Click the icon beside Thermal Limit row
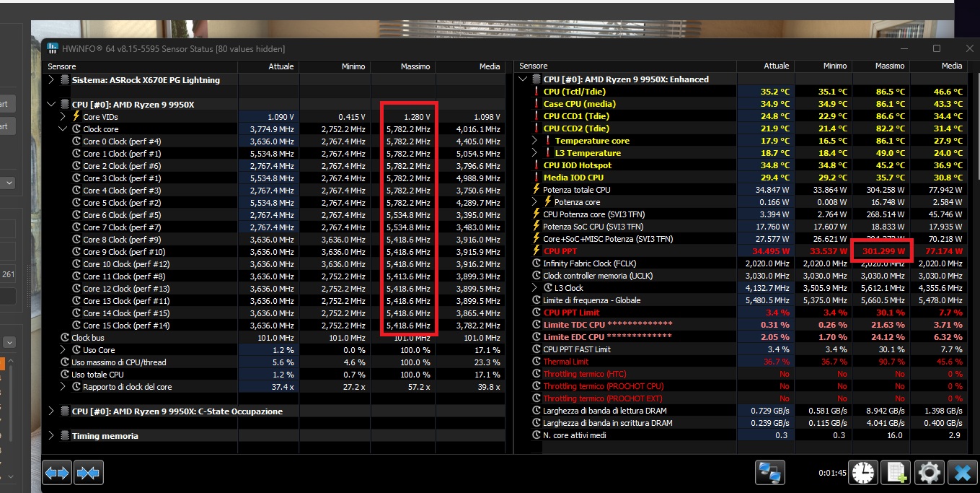 tap(536, 362)
